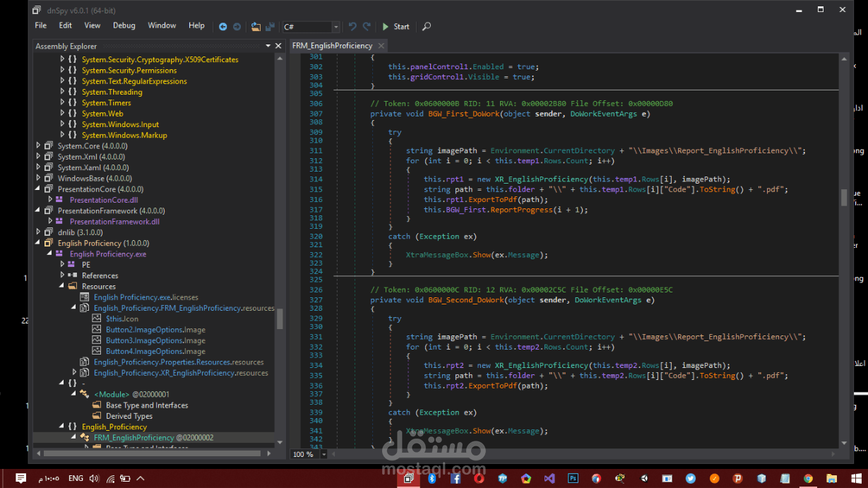Collapse the Resources folder node
This screenshot has width=868, height=488.
(x=62, y=286)
